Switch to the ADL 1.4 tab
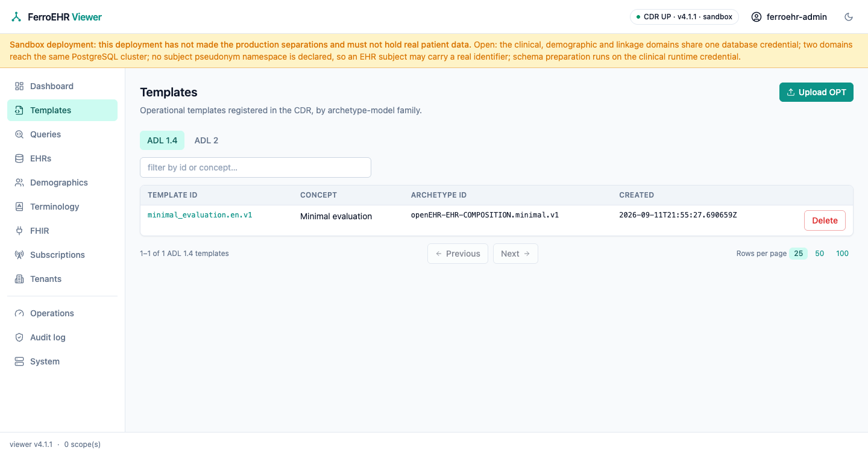This screenshot has width=868, height=456. (x=162, y=140)
